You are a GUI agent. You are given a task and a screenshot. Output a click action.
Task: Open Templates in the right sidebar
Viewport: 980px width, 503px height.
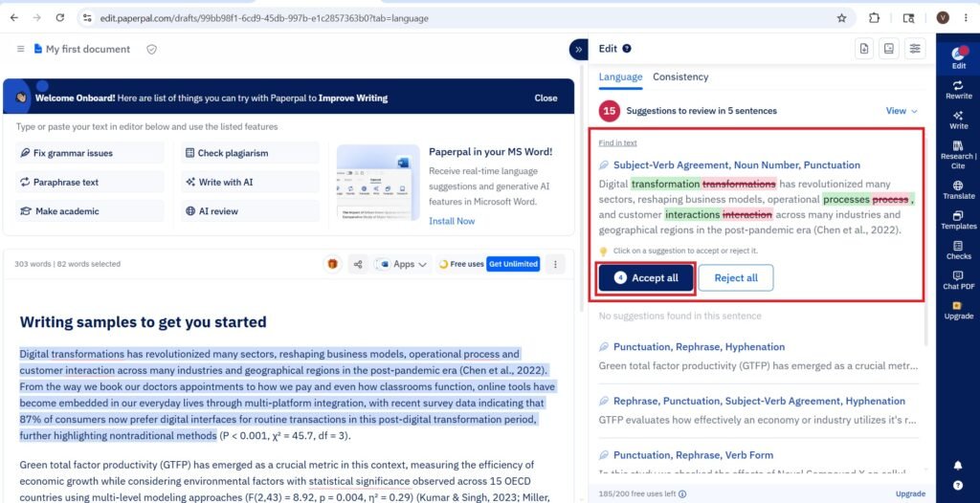[958, 220]
